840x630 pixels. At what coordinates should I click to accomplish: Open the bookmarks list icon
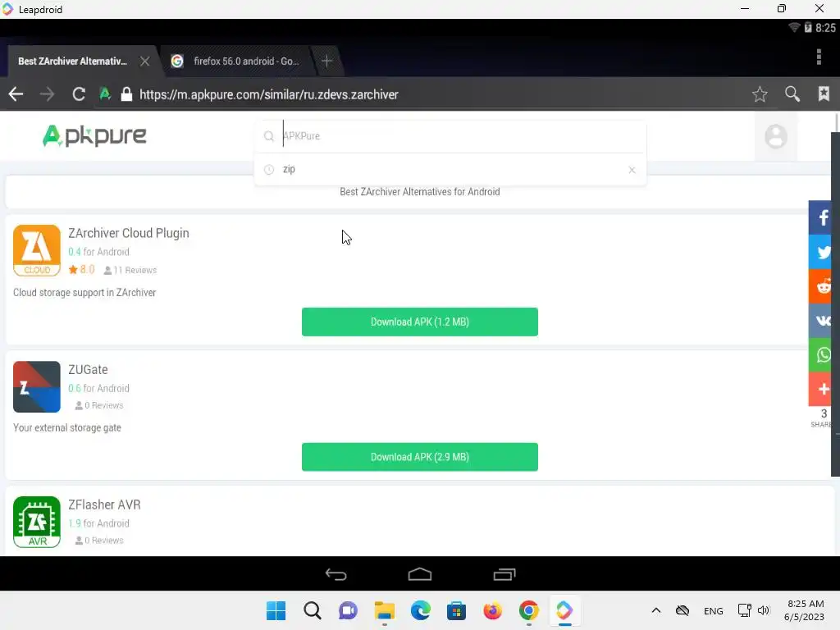click(824, 94)
